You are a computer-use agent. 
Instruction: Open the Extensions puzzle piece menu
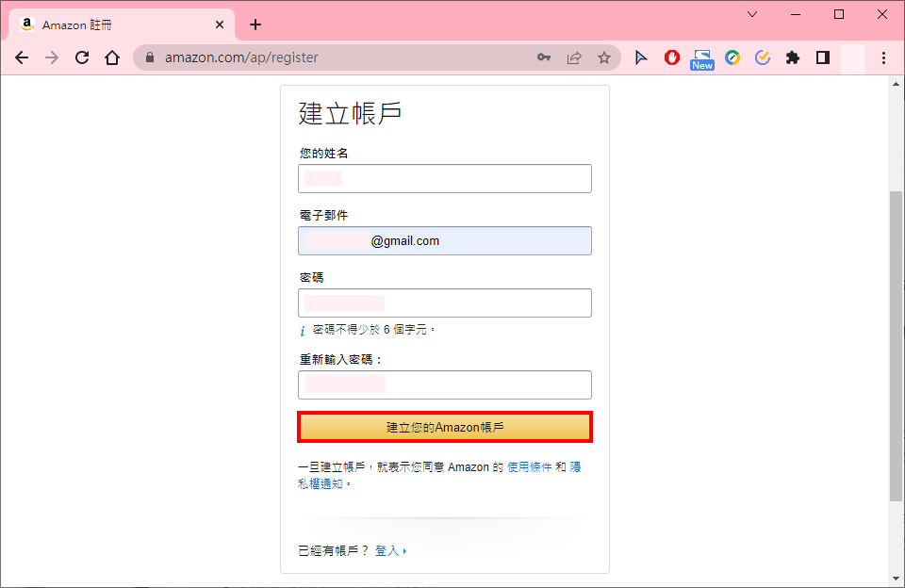pyautogui.click(x=793, y=57)
